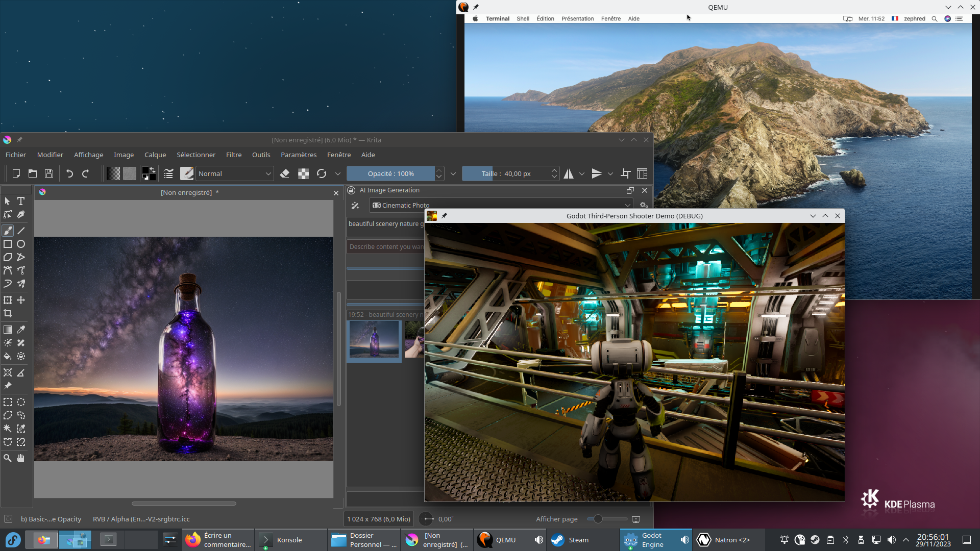This screenshot has width=980, height=551.
Task: Open the Fichier menu in Krita
Action: 16,155
